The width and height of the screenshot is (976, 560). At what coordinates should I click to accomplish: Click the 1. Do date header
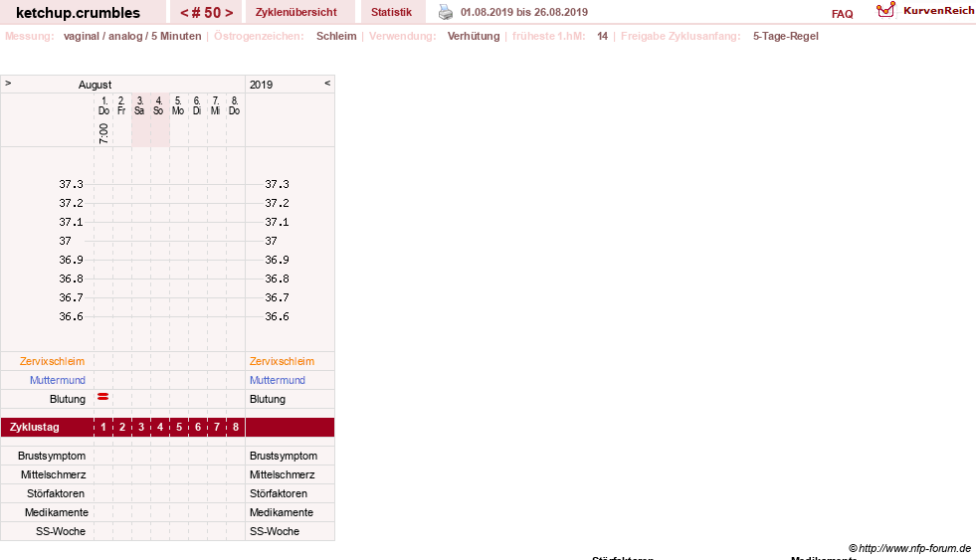tap(103, 105)
